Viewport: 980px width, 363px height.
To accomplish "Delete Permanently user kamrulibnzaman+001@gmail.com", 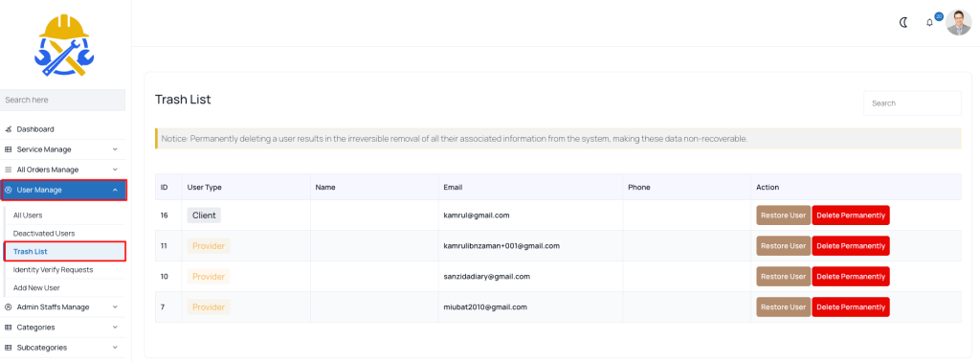I will [851, 246].
